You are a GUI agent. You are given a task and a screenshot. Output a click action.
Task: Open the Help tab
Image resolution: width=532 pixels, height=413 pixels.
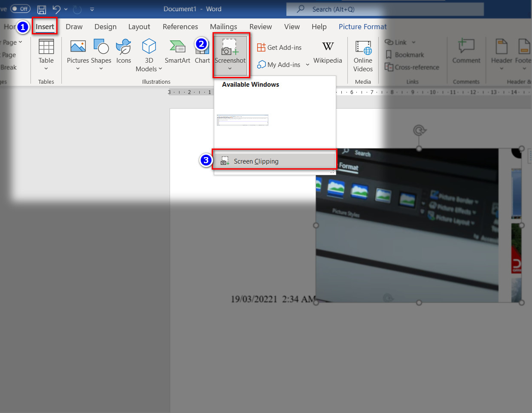tap(319, 27)
